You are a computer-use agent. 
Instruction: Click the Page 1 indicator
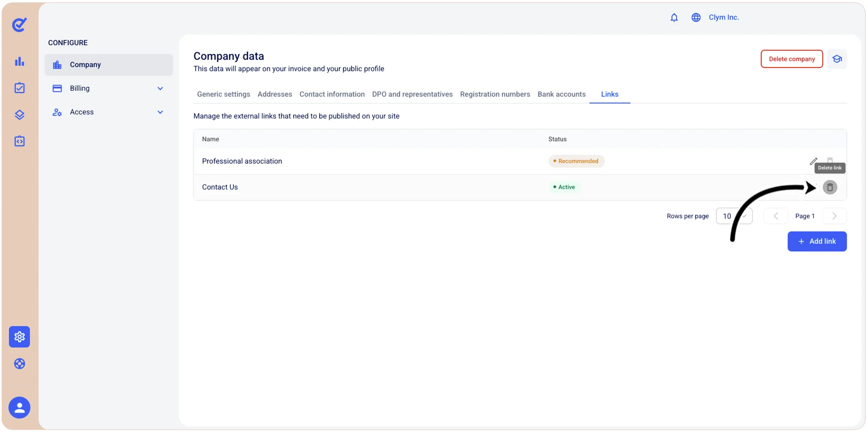click(x=805, y=216)
